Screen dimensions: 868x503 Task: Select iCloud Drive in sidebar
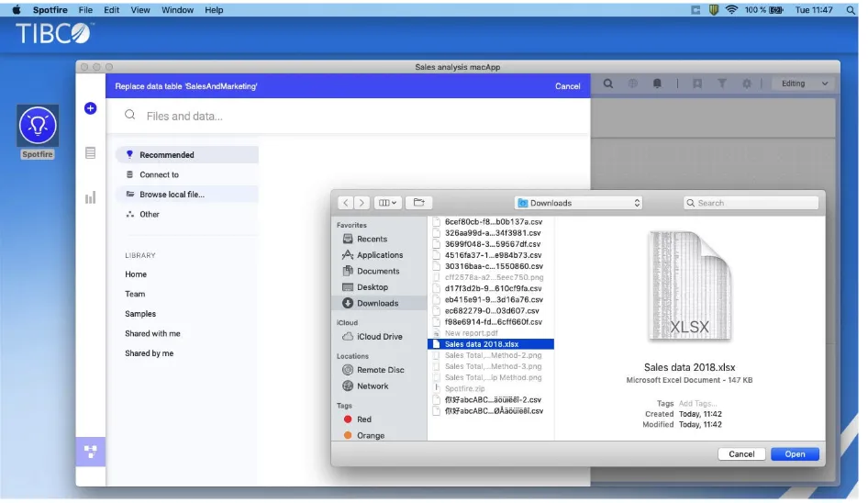(379, 336)
